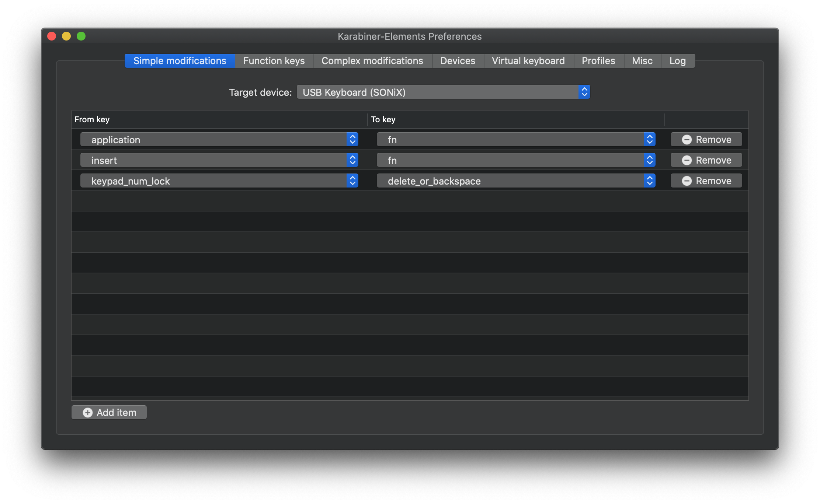Click the yellow minimize window button
The width and height of the screenshot is (820, 504).
coord(66,36)
